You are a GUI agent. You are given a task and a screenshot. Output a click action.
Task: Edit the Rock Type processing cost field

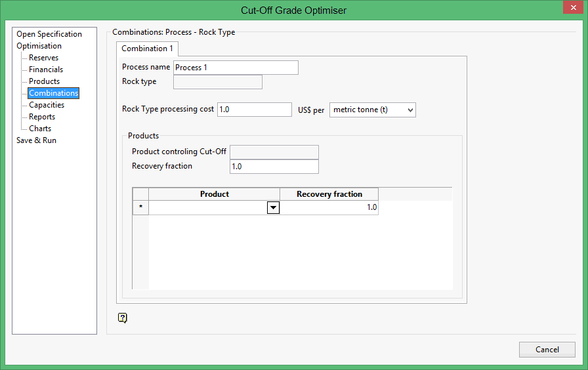coord(255,110)
